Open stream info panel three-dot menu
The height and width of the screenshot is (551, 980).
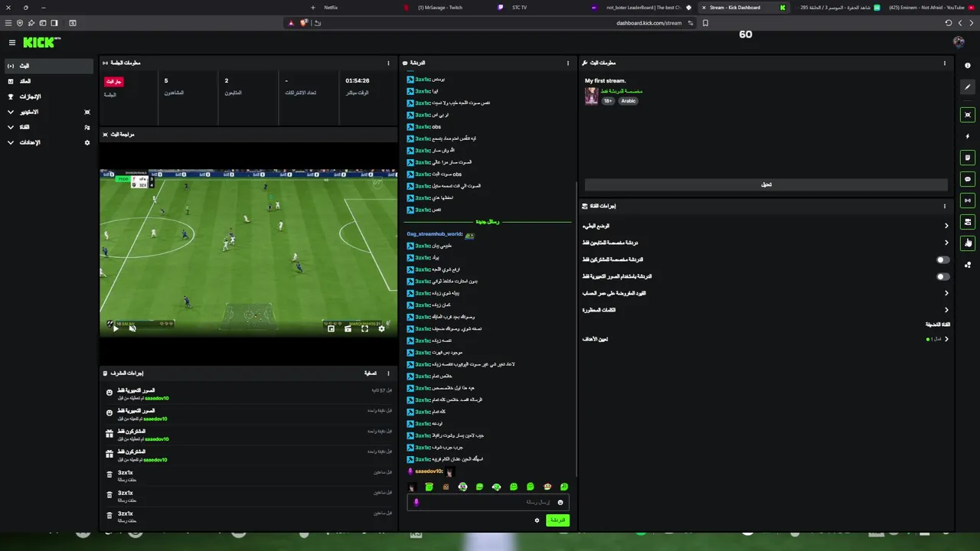tap(945, 63)
